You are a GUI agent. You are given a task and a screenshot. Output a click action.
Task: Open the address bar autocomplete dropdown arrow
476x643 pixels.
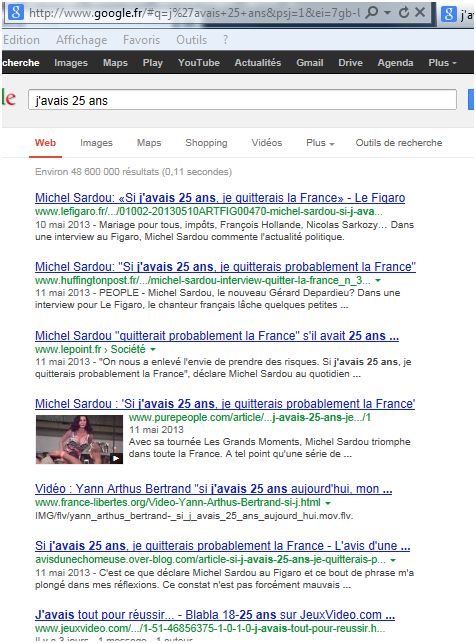click(387, 13)
